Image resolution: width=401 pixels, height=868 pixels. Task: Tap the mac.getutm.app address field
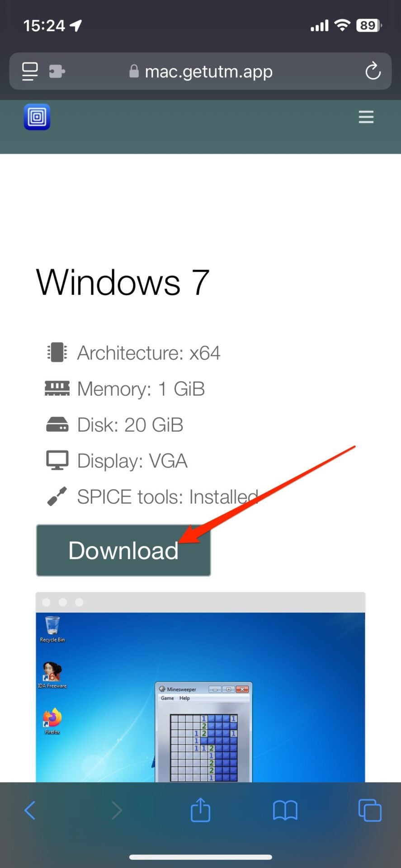[x=200, y=71]
